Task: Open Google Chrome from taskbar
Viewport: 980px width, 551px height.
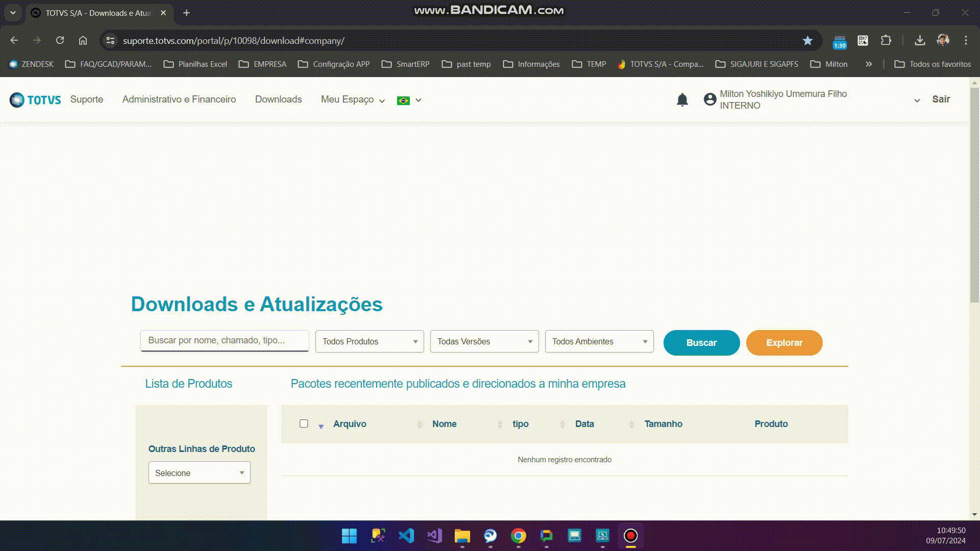Action: 519,536
